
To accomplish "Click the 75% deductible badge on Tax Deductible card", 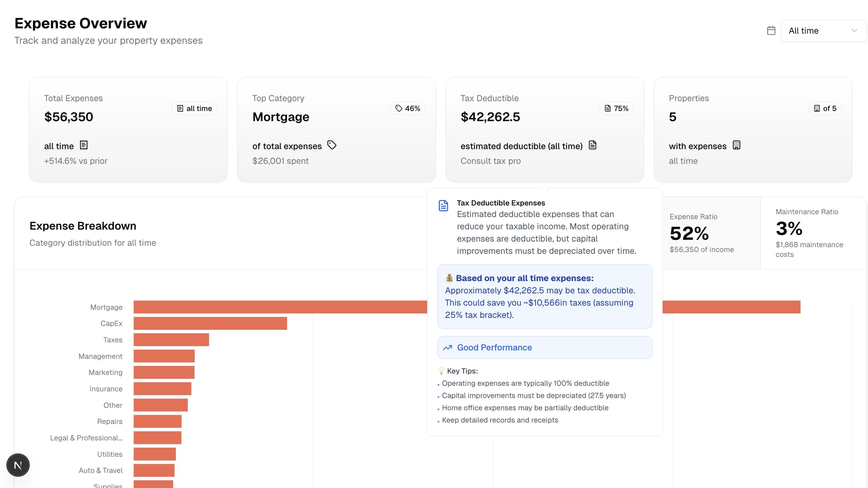I will click(x=616, y=108).
